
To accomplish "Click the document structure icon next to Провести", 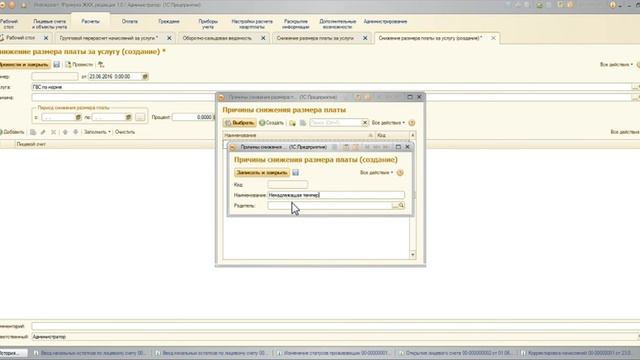I will click(101, 64).
